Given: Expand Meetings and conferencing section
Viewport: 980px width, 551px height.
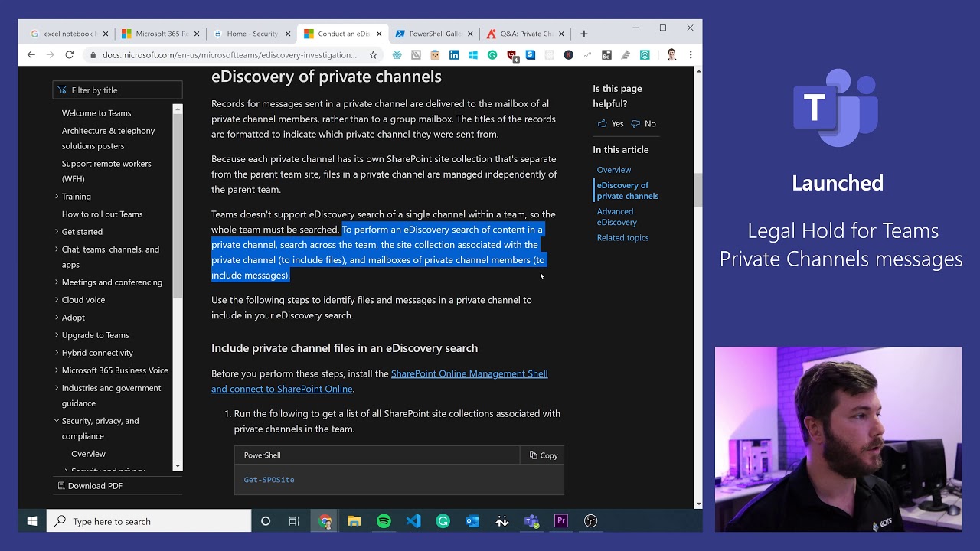Looking at the screenshot, I should pos(57,282).
